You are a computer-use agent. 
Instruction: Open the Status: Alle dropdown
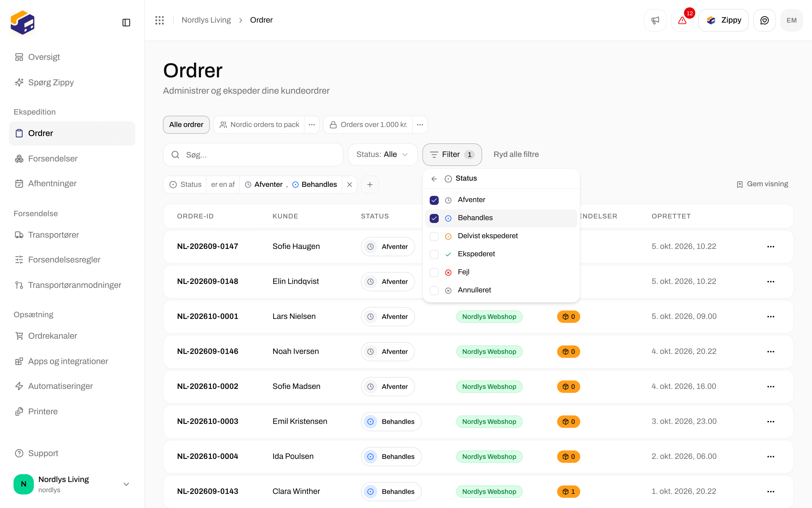pyautogui.click(x=383, y=155)
